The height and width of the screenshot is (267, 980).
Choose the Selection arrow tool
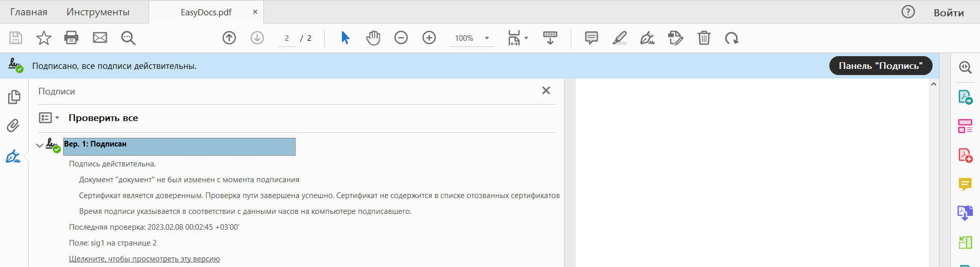coord(346,38)
